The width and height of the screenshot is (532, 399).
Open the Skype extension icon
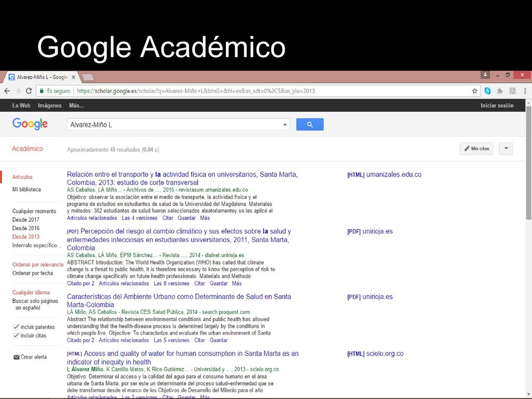click(487, 91)
